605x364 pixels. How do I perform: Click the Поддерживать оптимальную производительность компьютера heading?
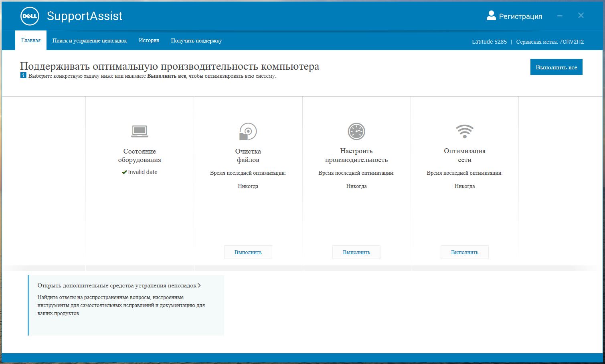(170, 66)
